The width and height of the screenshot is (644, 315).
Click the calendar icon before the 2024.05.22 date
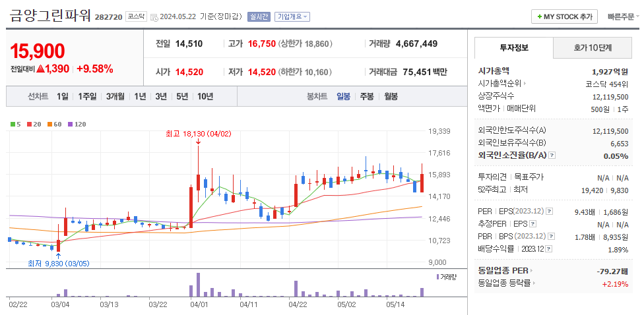[x=154, y=17]
